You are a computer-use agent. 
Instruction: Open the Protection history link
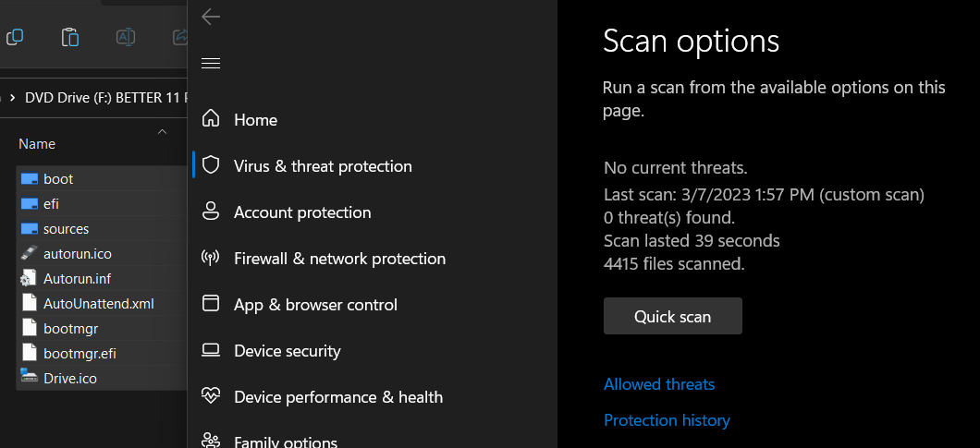(667, 420)
